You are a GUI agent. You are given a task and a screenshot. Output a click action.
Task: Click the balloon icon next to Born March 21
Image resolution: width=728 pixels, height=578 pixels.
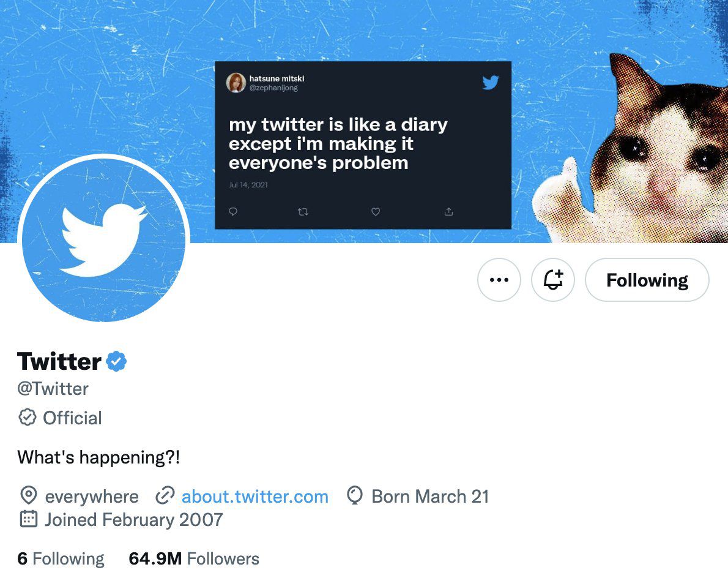pyautogui.click(x=355, y=496)
